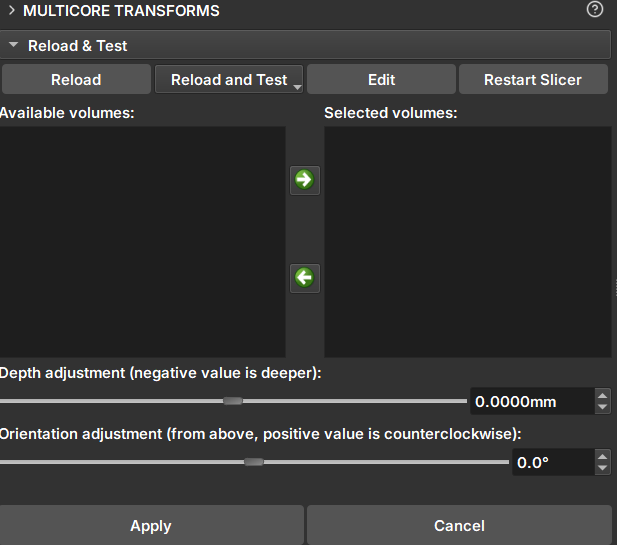
Task: Focus the orientation value field showing 0.0°
Action: pos(549,463)
